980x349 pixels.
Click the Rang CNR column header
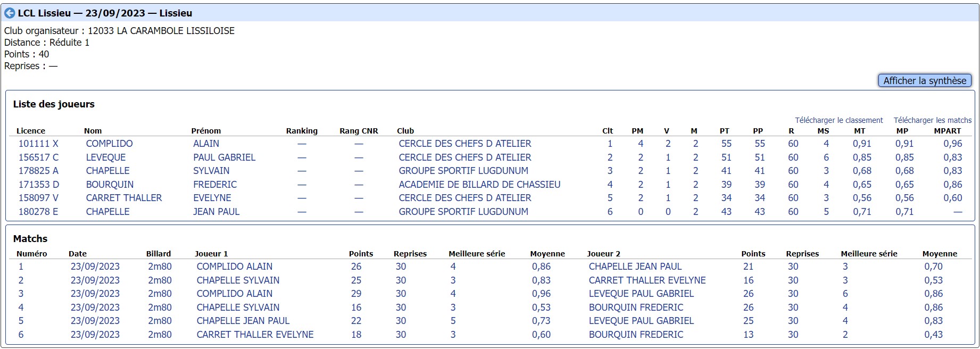pos(359,131)
